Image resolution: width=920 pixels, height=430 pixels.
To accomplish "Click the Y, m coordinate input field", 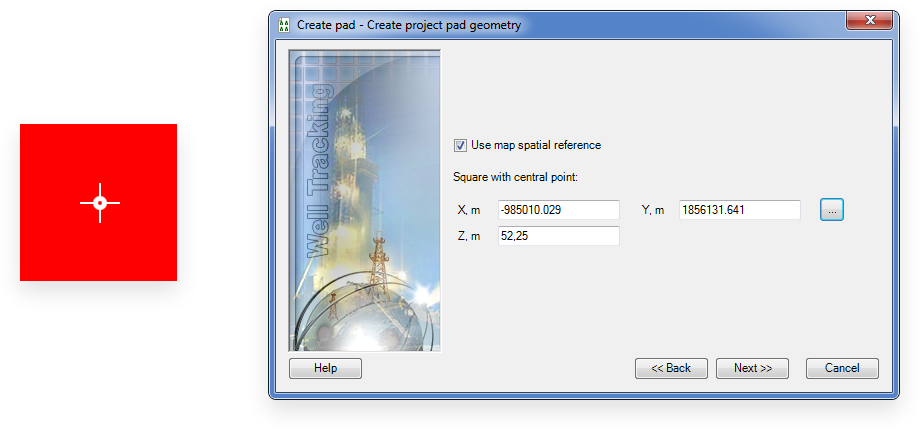I will click(x=740, y=209).
